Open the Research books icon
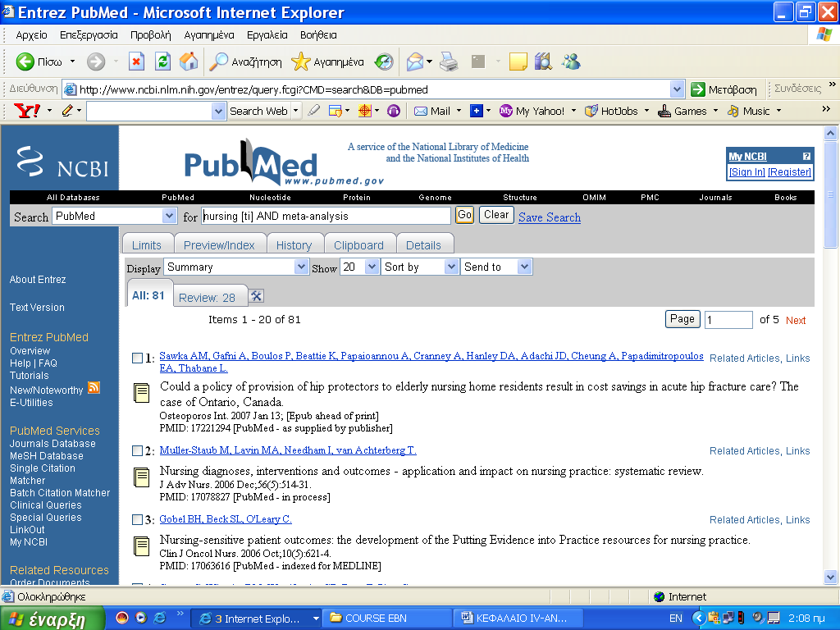Screen dimensions: 840x630 pyautogui.click(x=543, y=62)
